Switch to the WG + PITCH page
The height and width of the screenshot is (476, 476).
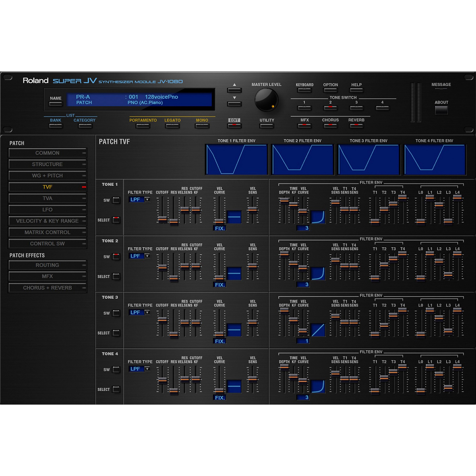pos(48,176)
